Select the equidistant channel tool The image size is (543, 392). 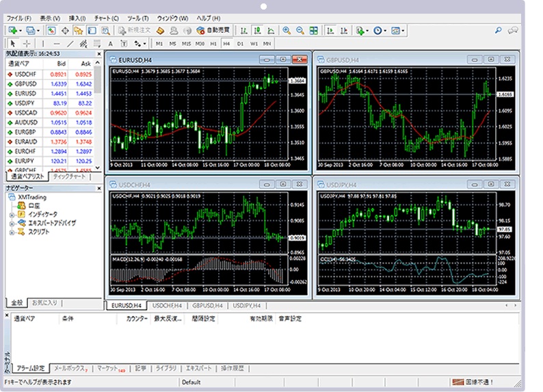coord(83,44)
